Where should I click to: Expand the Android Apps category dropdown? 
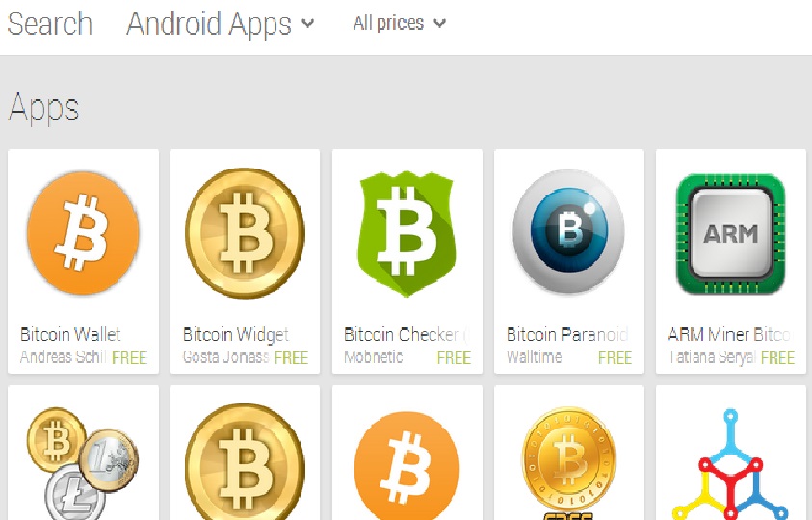tap(220, 24)
